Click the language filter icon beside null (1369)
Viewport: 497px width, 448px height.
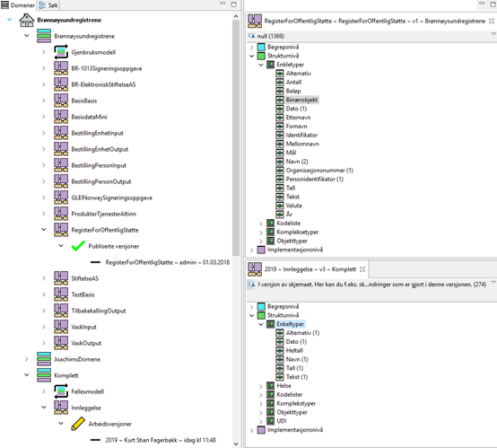[x=252, y=36]
